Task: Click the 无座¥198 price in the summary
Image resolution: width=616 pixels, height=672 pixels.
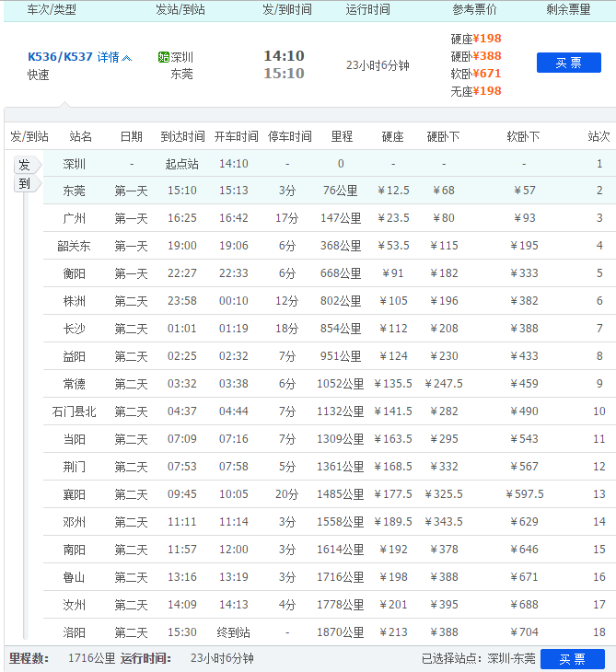Action: pos(476,91)
